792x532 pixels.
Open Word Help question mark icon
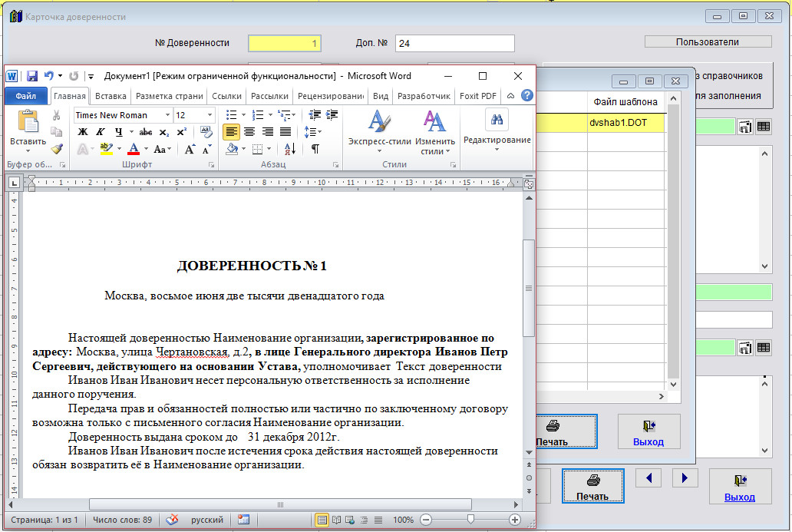click(526, 96)
